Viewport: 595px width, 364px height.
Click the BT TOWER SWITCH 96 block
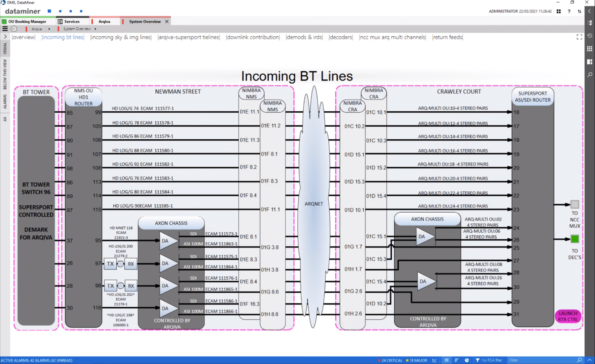(36, 211)
